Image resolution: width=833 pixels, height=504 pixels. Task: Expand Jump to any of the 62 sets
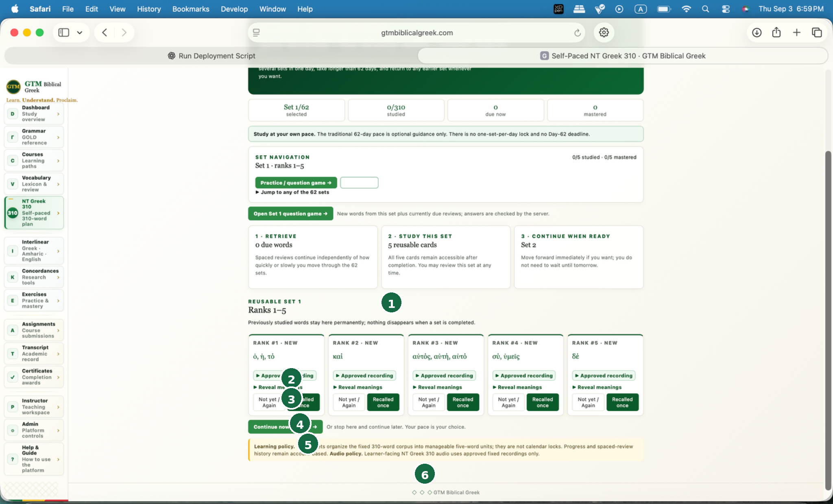292,192
